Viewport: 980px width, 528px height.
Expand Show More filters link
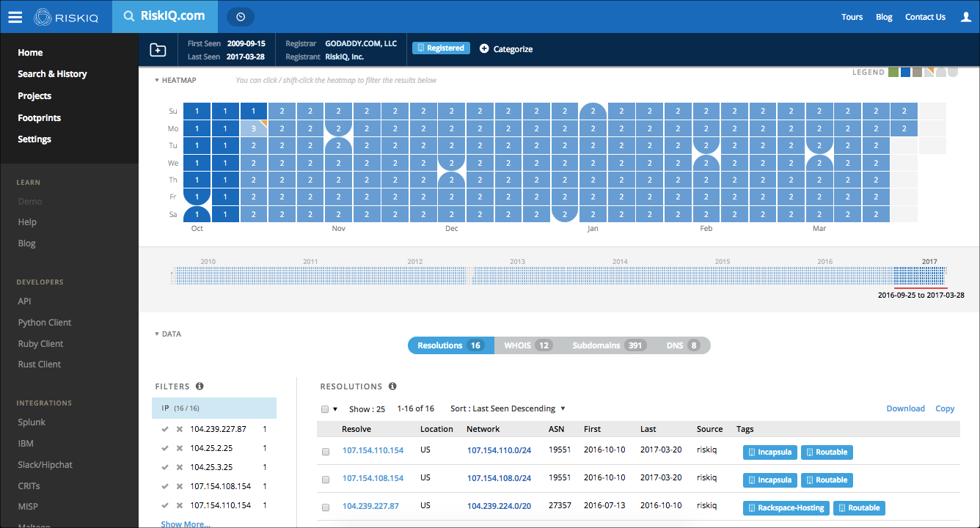[186, 524]
